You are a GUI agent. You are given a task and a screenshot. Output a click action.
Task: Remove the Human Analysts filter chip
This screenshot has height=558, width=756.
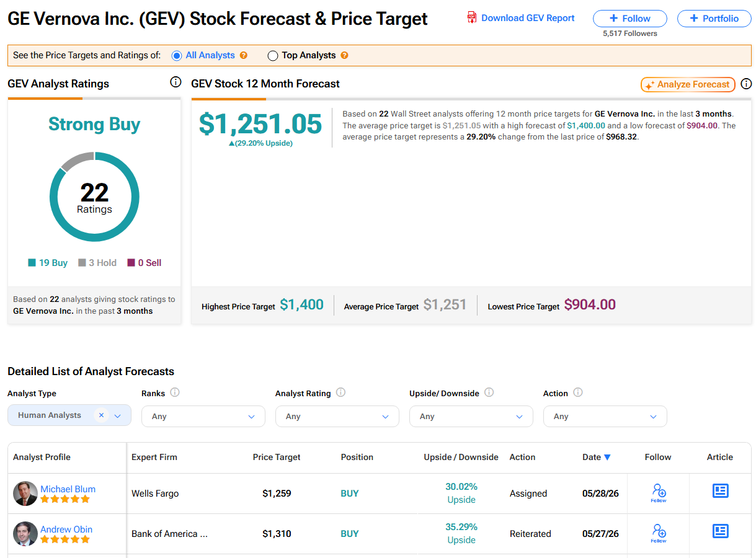coord(101,415)
